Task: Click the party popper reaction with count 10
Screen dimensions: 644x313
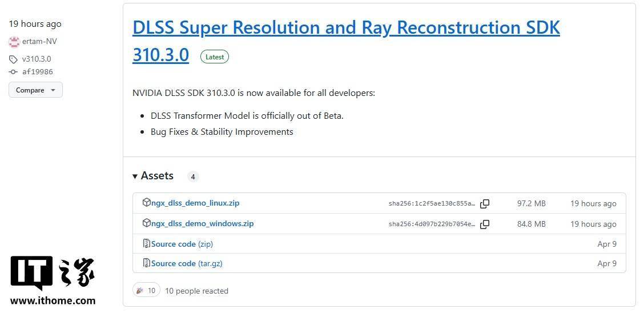Action: coord(146,291)
